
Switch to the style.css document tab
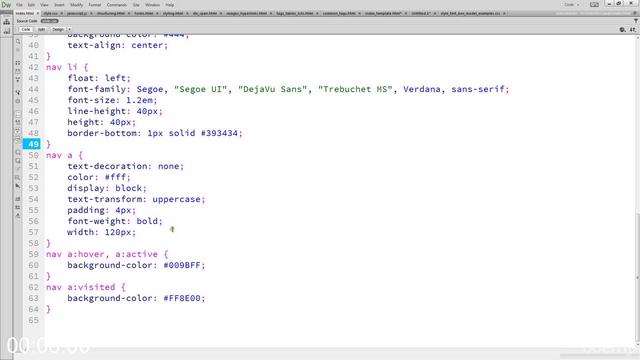tap(51, 13)
